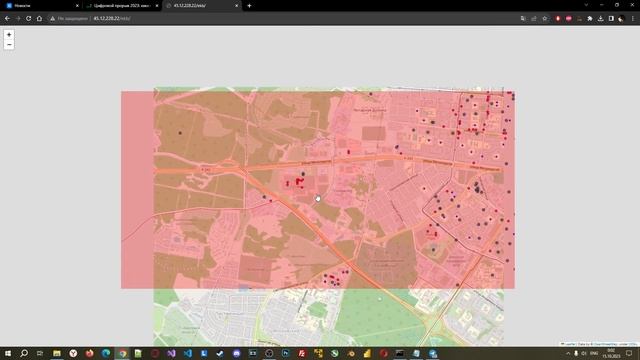The height and width of the screenshot is (360, 640).
Task: Show hidden system tray icons
Action: [x=568, y=353]
